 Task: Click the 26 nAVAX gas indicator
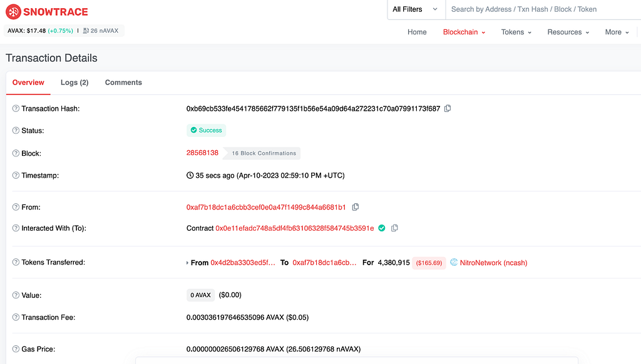101,31
